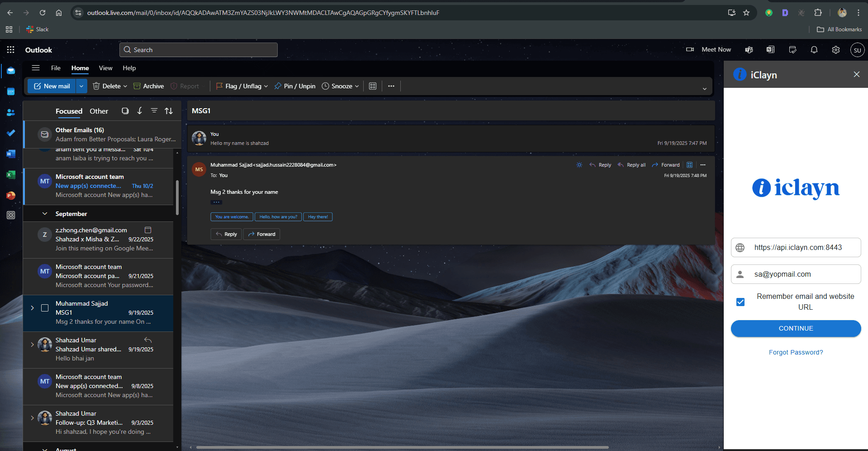The height and width of the screenshot is (451, 868).
Task: Launch Word from the left rail
Action: click(11, 154)
